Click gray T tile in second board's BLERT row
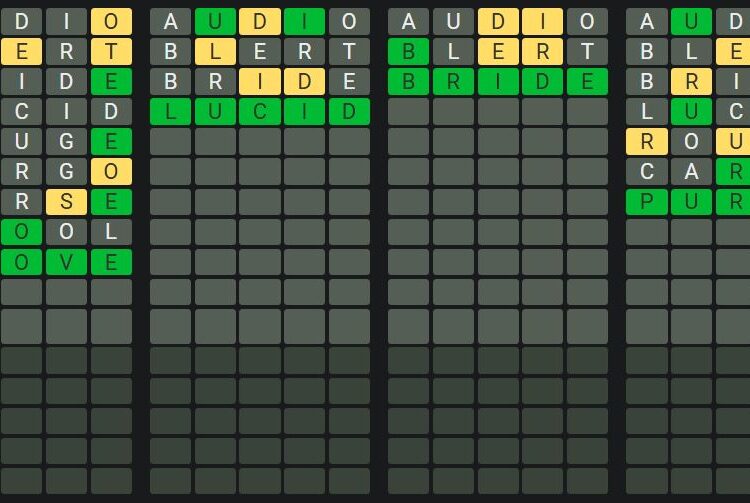 349,51
